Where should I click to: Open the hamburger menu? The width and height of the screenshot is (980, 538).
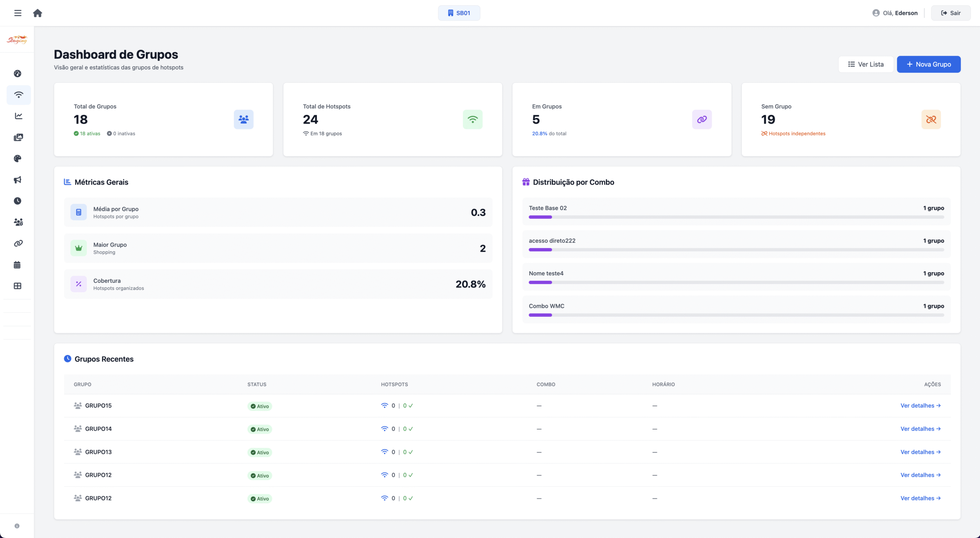18,13
